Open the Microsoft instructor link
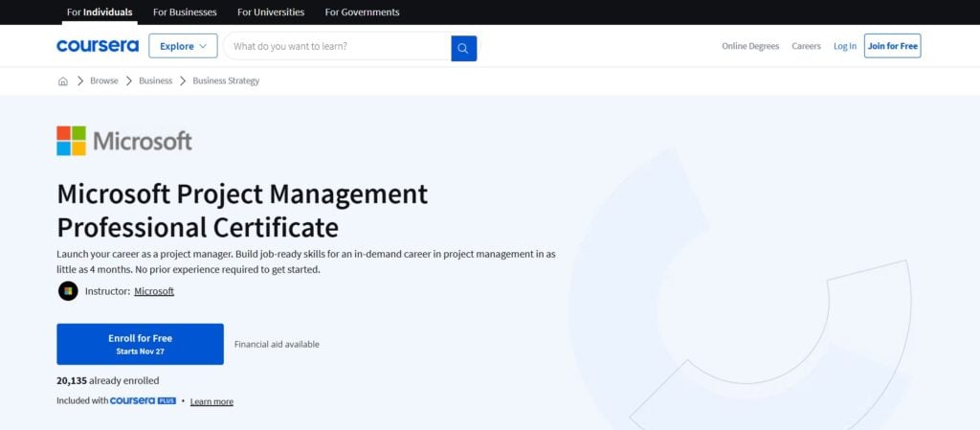 coord(154,291)
